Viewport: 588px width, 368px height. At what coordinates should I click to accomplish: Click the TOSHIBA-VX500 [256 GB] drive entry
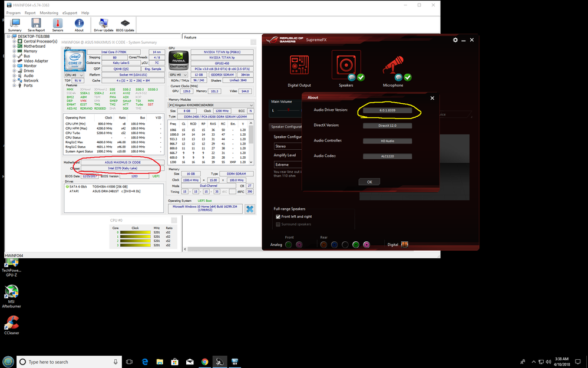tap(111, 186)
